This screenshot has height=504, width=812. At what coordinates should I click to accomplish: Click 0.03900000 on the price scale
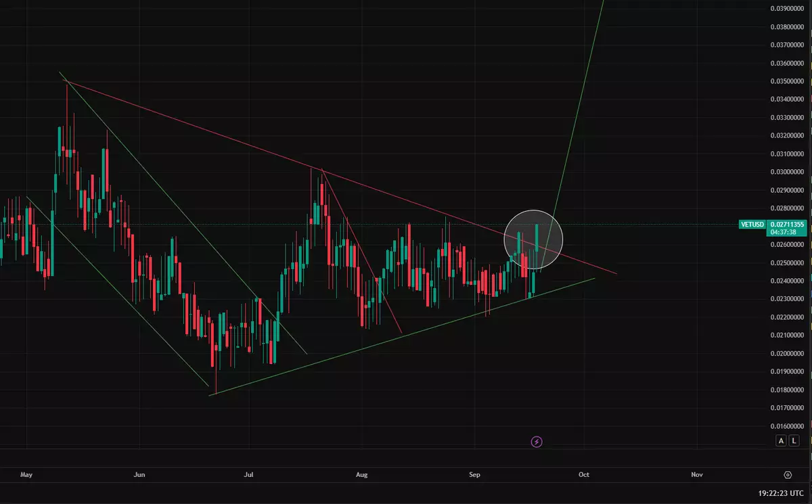coord(787,9)
